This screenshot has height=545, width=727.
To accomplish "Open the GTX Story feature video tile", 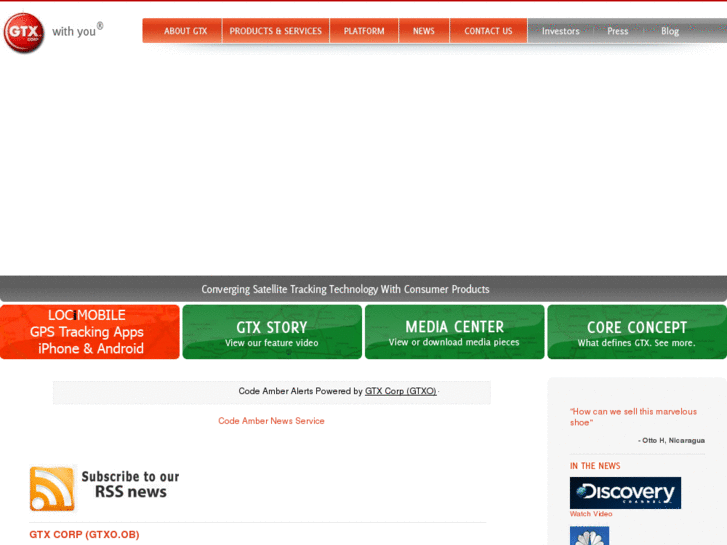I will (272, 332).
